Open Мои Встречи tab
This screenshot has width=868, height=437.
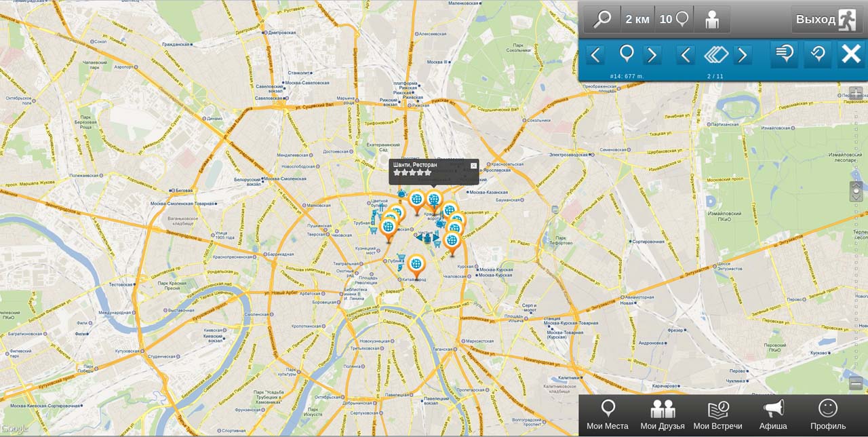point(717,415)
